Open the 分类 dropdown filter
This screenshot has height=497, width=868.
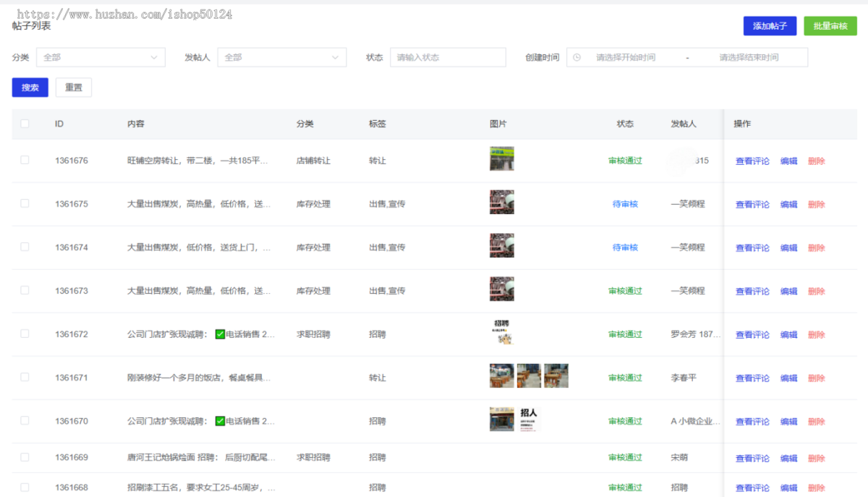pos(101,57)
